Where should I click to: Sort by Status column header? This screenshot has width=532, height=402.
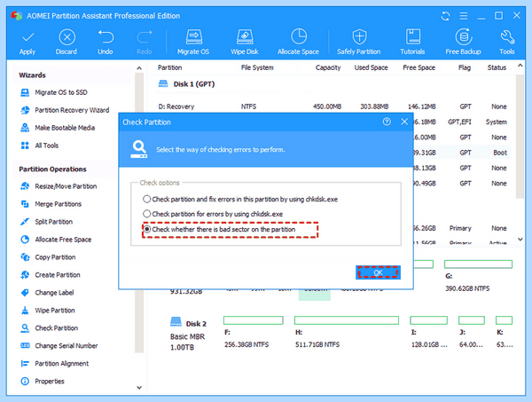[497, 67]
